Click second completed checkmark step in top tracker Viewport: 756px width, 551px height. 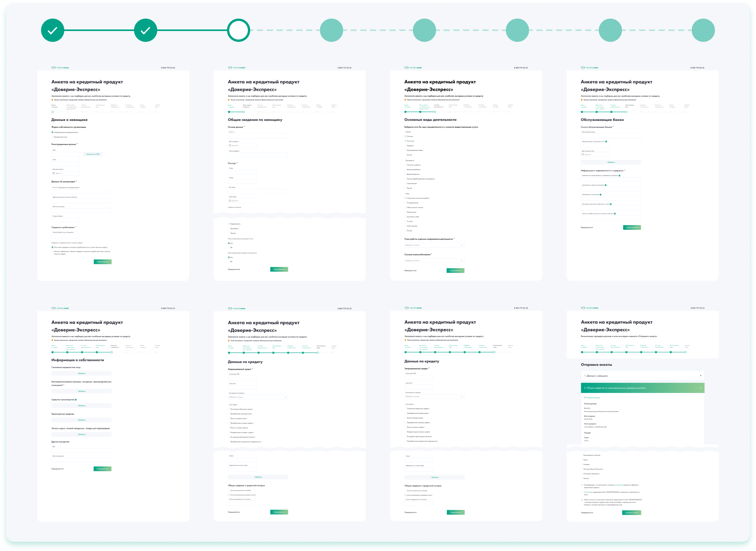(146, 30)
